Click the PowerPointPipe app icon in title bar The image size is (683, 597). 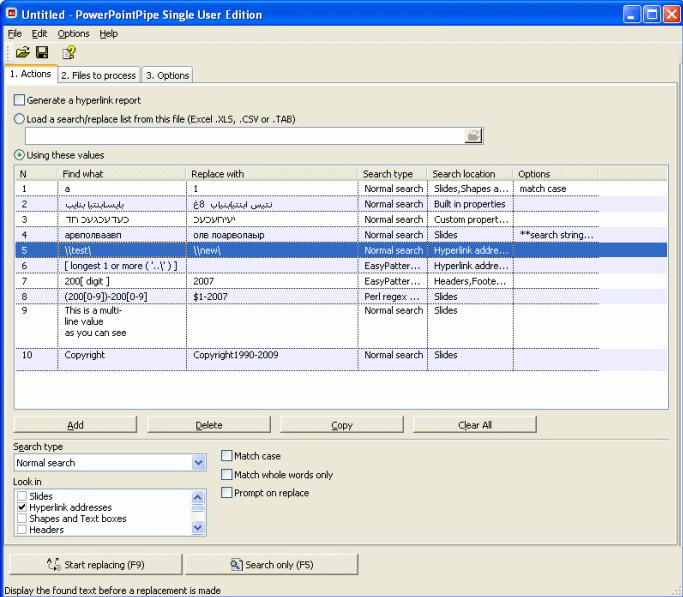point(12,14)
